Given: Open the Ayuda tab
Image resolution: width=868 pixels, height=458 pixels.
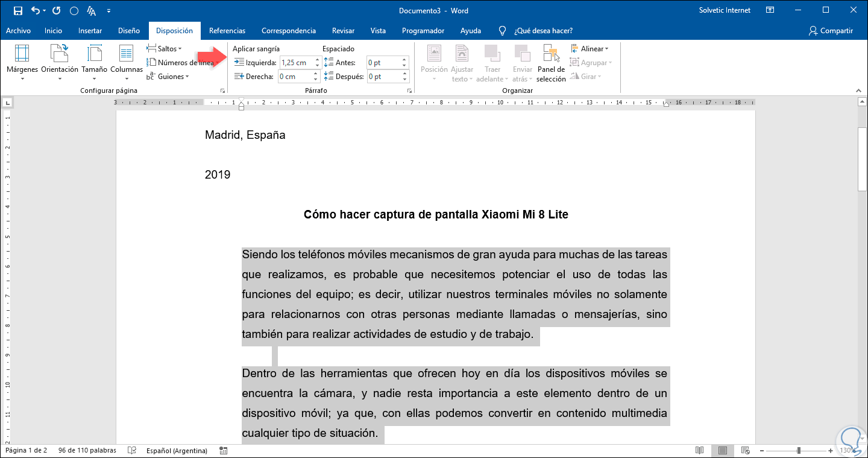Looking at the screenshot, I should coord(471,31).
